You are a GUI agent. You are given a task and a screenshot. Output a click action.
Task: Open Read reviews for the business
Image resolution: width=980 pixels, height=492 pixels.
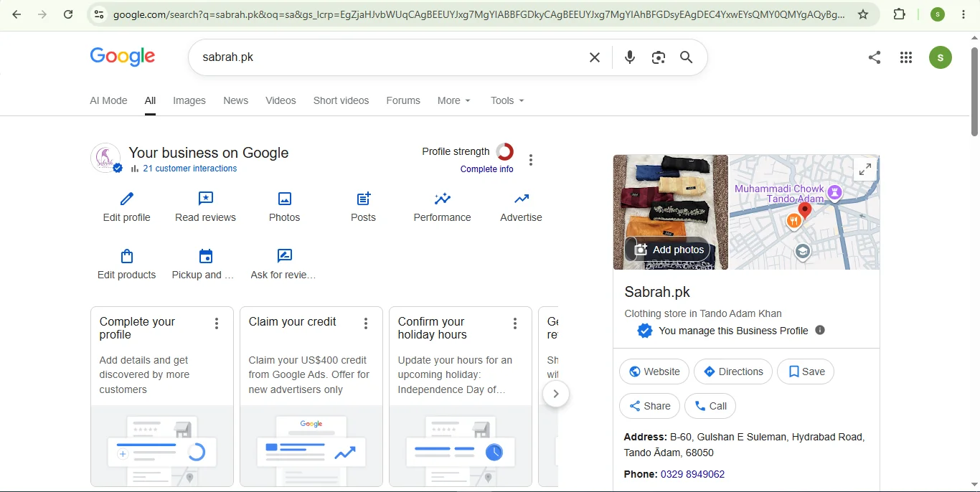206,207
